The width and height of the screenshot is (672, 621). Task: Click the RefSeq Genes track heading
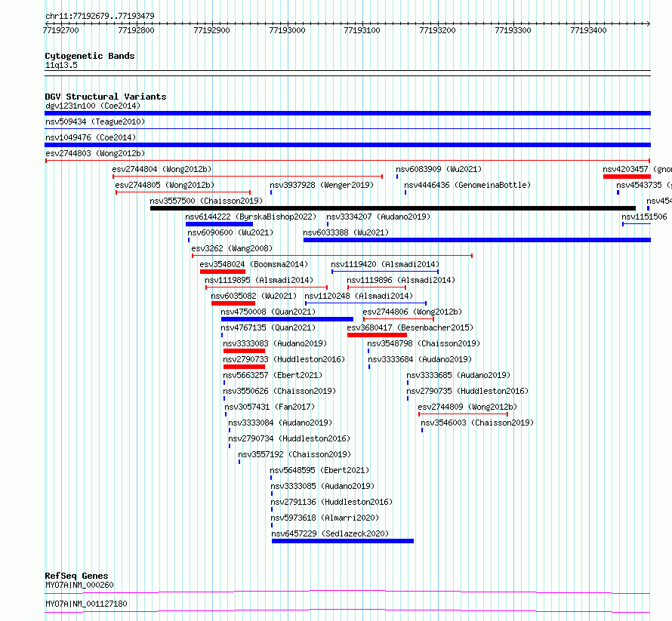pyautogui.click(x=76, y=576)
